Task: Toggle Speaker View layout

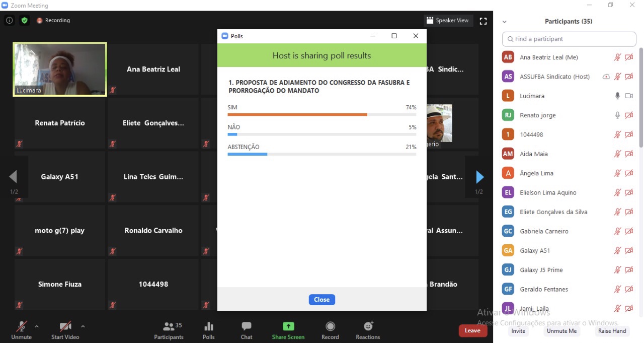Action: click(447, 21)
